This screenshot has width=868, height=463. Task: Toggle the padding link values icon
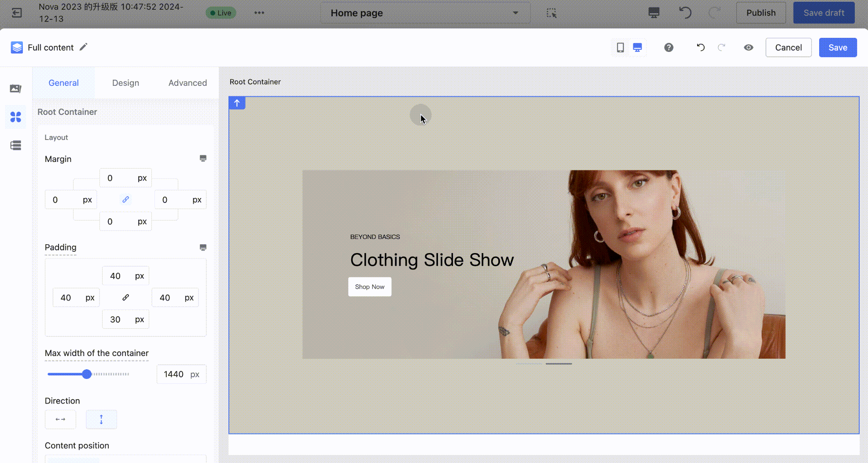[x=125, y=298]
